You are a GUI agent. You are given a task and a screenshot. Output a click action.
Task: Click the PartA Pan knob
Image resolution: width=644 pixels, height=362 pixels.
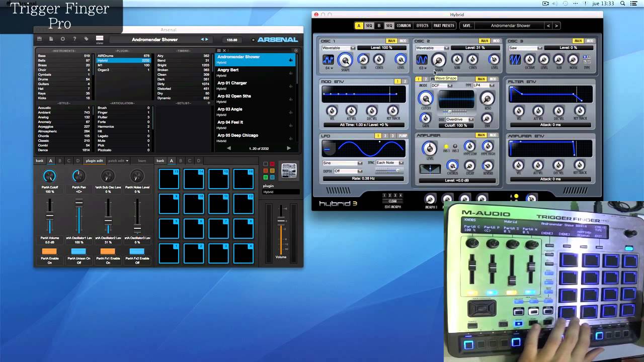pyautogui.click(x=78, y=176)
